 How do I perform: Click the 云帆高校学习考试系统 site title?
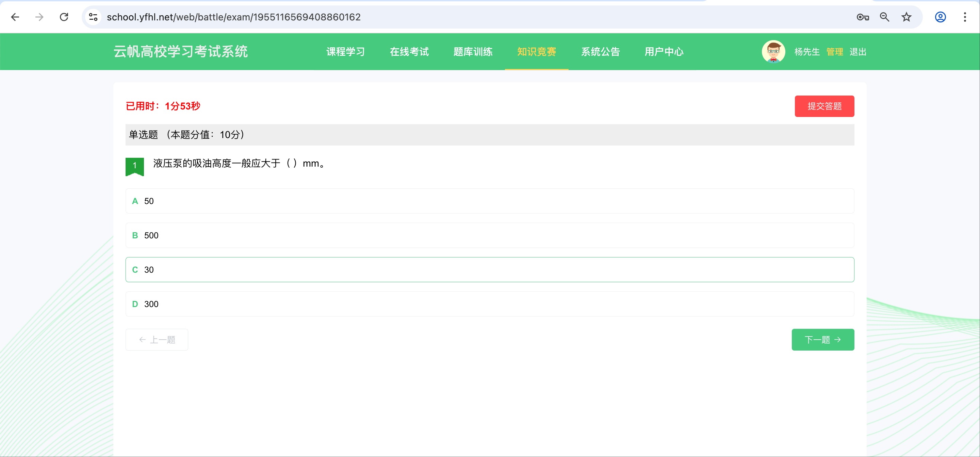coord(181,52)
